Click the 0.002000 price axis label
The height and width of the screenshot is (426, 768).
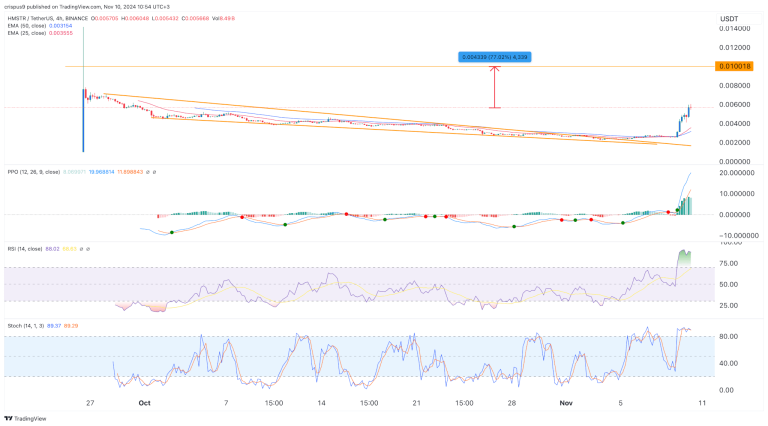pos(735,142)
